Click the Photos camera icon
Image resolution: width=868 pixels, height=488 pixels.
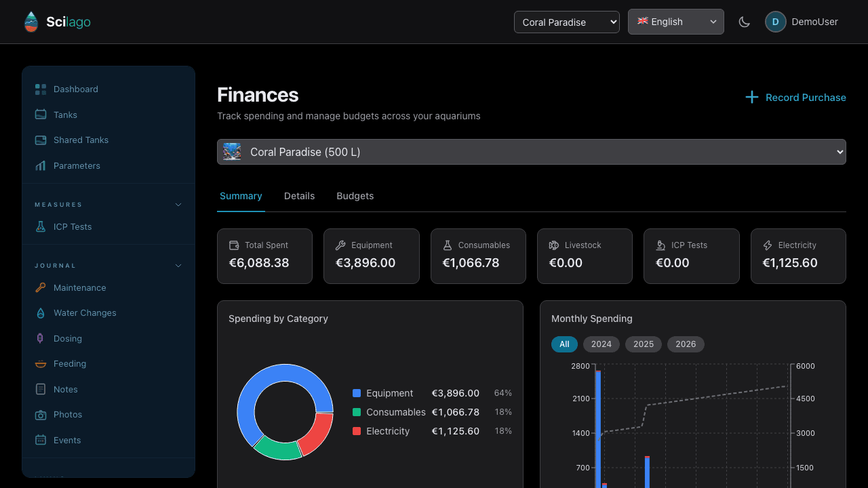pyautogui.click(x=41, y=415)
